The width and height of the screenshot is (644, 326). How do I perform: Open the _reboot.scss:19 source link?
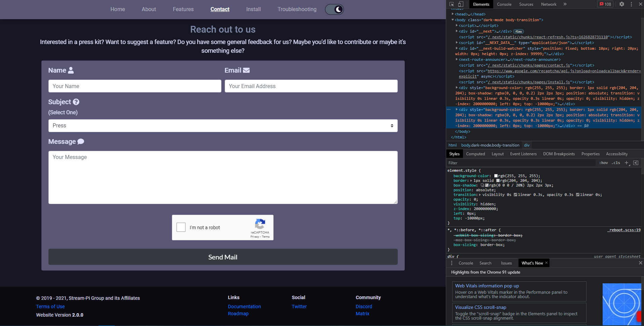pyautogui.click(x=624, y=230)
